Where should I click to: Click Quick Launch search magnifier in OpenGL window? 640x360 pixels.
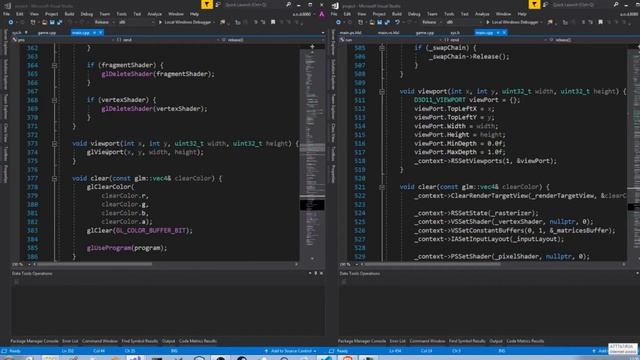click(x=289, y=4)
